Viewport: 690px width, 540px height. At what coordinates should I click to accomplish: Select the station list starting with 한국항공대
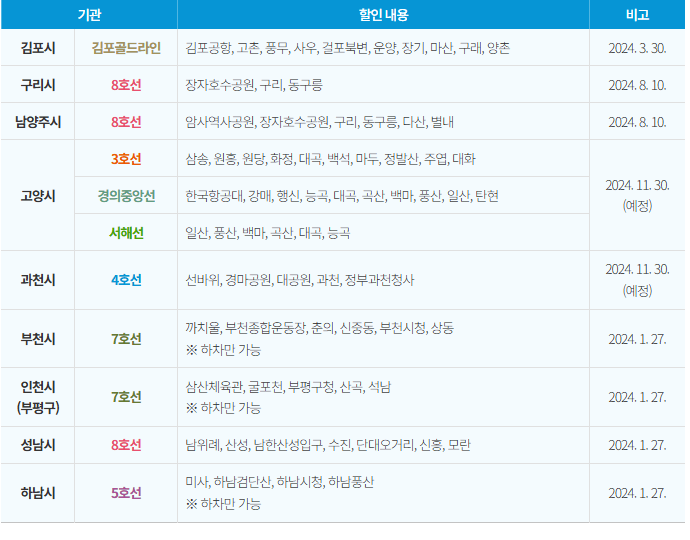click(x=342, y=195)
